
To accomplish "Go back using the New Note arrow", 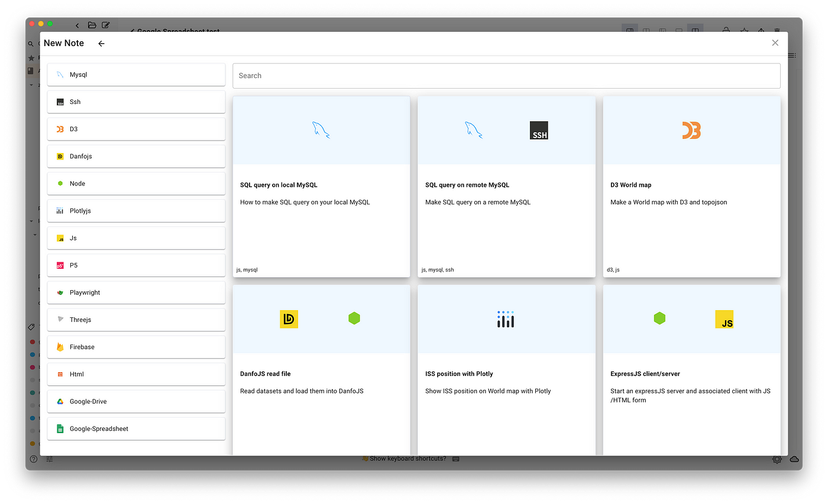I will [101, 44].
